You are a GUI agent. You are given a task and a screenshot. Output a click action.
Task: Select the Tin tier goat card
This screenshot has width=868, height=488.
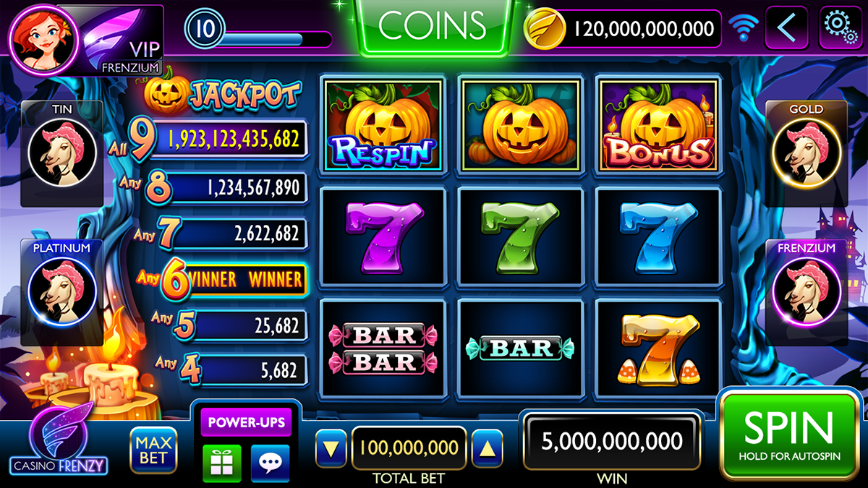tap(61, 153)
